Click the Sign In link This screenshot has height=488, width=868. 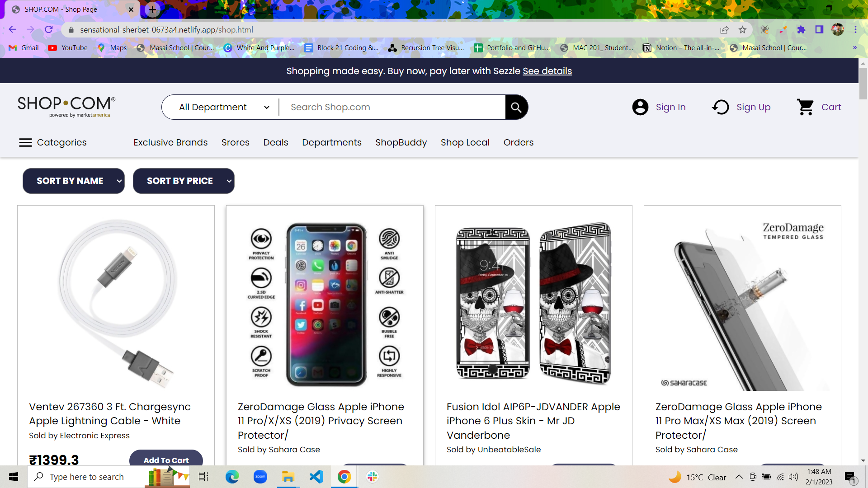click(670, 107)
